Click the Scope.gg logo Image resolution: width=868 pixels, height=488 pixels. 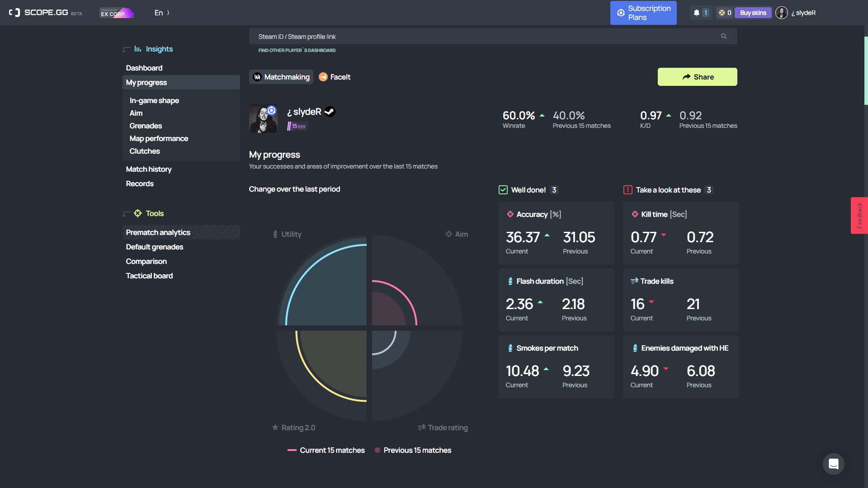pyautogui.click(x=45, y=13)
